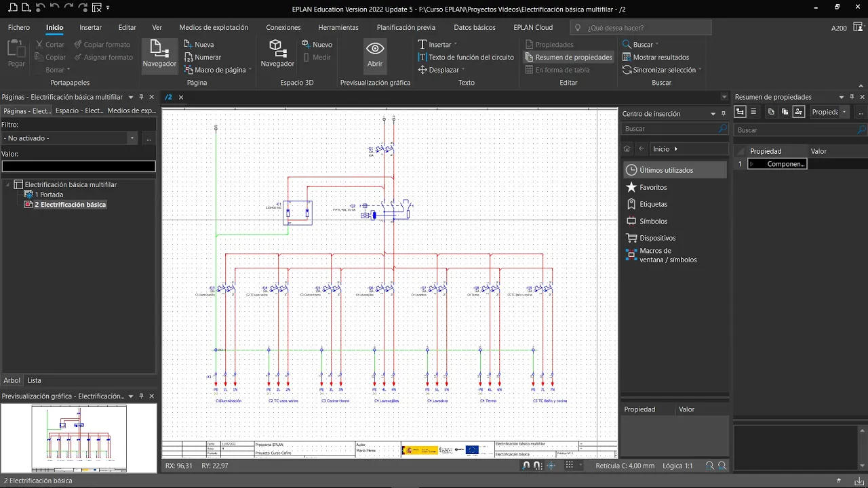Screen dimensions: 868x488
Task: Click download icon in bottom-right status bar
Action: 859,481
